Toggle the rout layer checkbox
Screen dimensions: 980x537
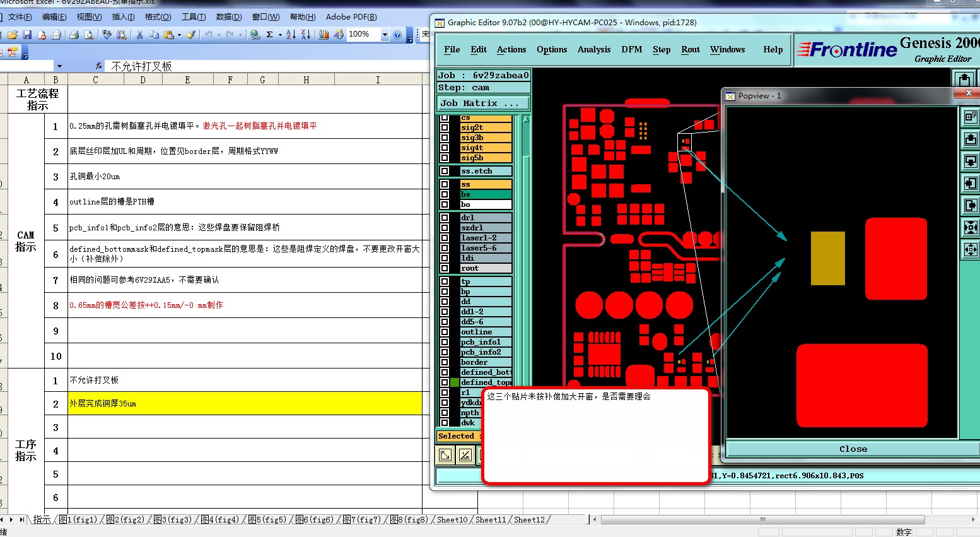coord(445,268)
